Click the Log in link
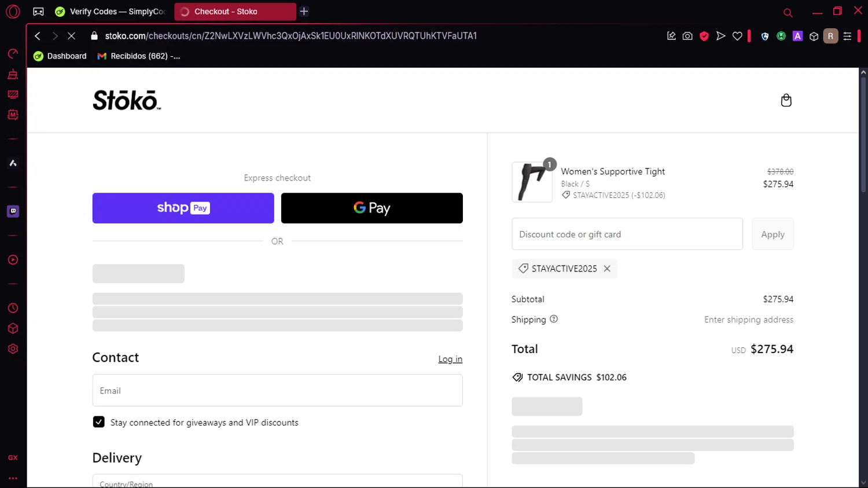 click(450, 359)
